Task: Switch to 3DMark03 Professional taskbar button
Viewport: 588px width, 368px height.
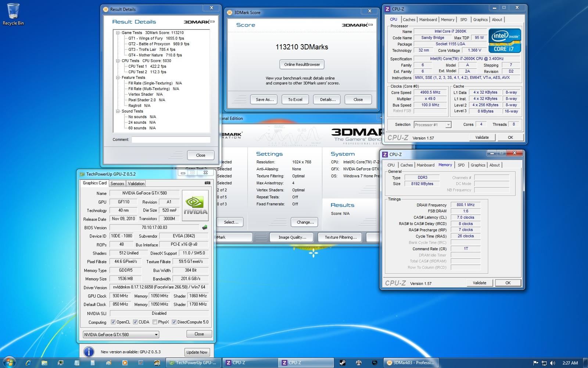Action: coord(412,362)
